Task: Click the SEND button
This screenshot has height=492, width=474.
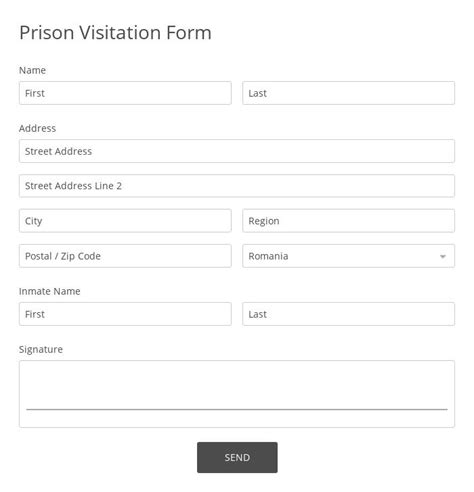Action: tap(237, 457)
